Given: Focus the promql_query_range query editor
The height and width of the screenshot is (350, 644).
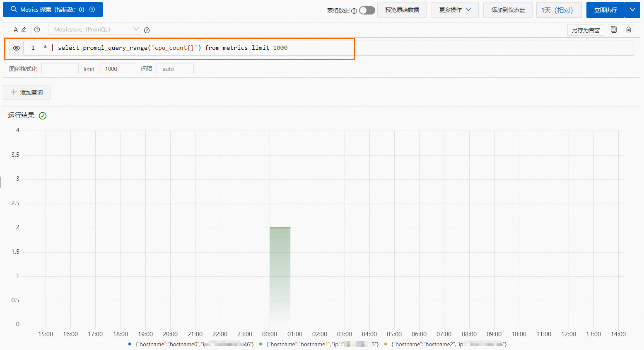Looking at the screenshot, I should [x=329, y=48].
